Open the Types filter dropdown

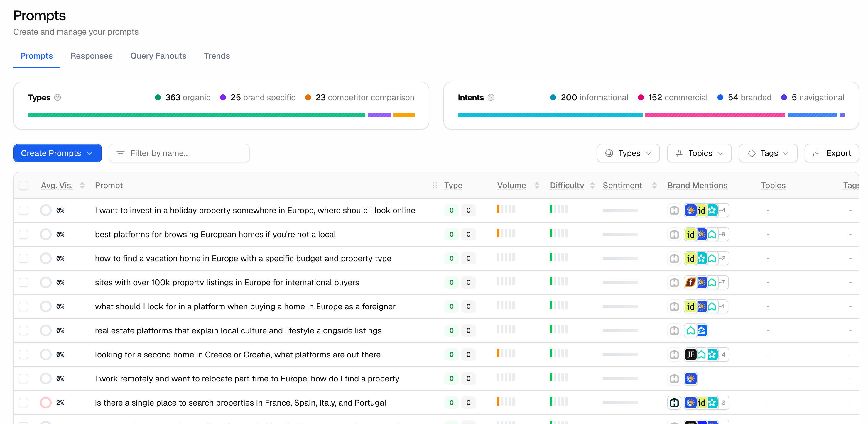point(628,153)
